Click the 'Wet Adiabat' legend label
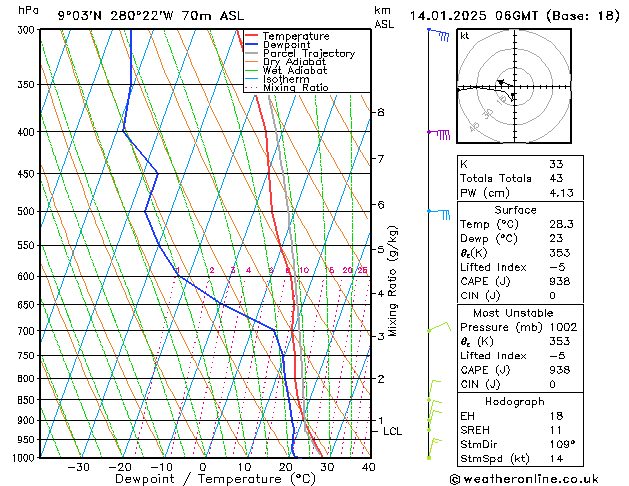 click(295, 70)
